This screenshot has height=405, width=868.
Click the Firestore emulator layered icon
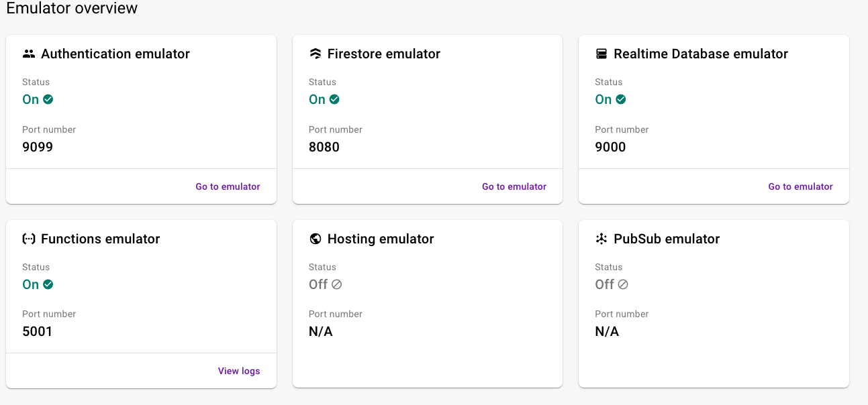point(316,54)
